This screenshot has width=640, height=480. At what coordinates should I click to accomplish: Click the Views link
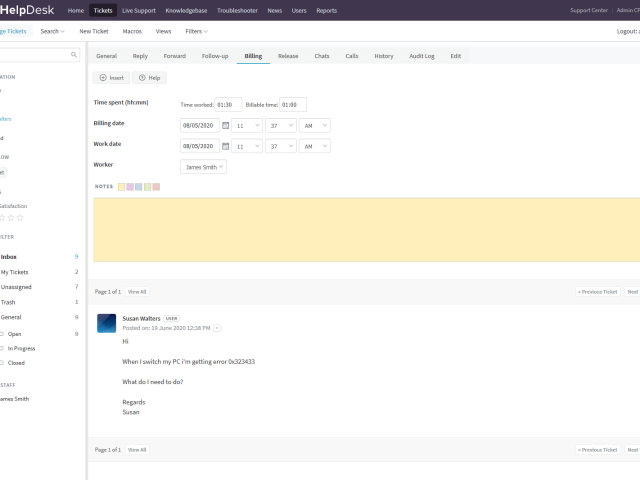coord(163,31)
